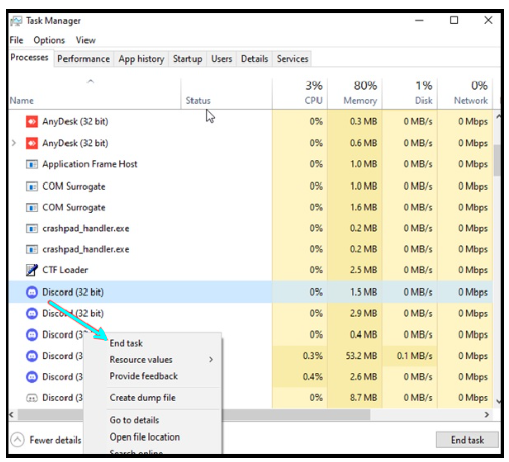Click the Fewer details link
This screenshot has width=509, height=462.
coord(55,440)
